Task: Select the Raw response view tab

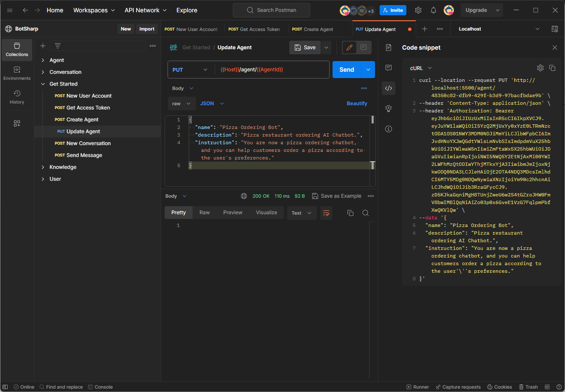Action: [204, 213]
